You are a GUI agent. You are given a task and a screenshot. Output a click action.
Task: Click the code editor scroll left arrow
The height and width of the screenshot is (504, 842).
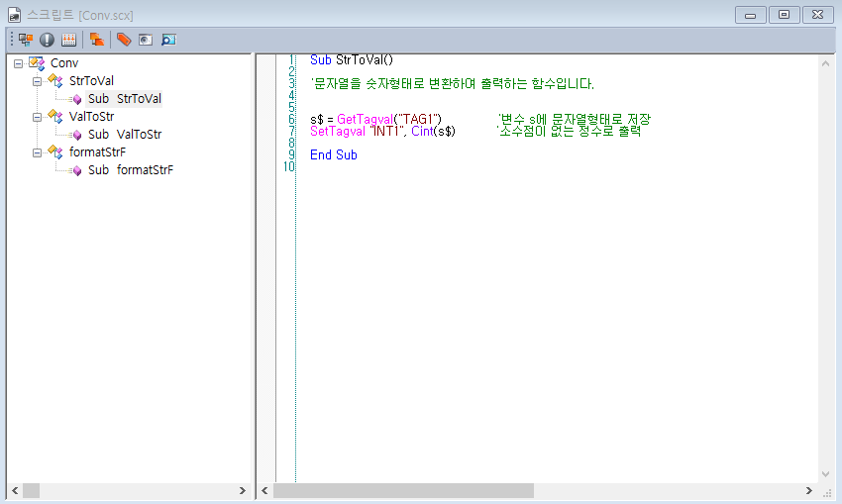pos(264,490)
